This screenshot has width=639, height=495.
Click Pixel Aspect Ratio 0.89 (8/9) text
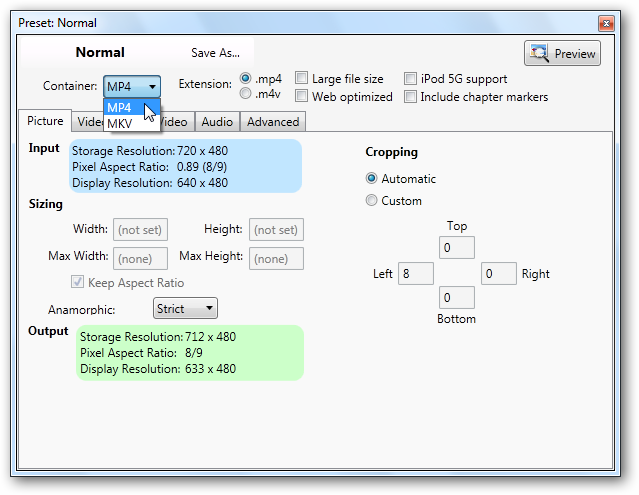coord(150,167)
